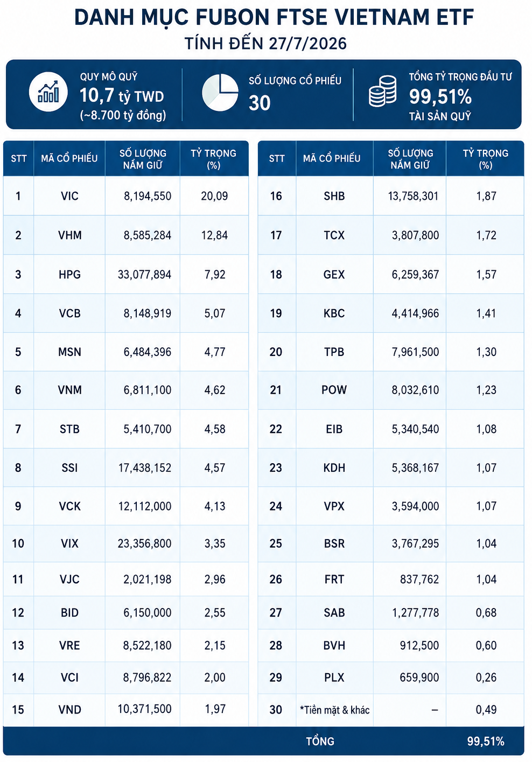This screenshot has height=762, width=532.
Task: Click the left table STT column header
Action: [x=18, y=158]
